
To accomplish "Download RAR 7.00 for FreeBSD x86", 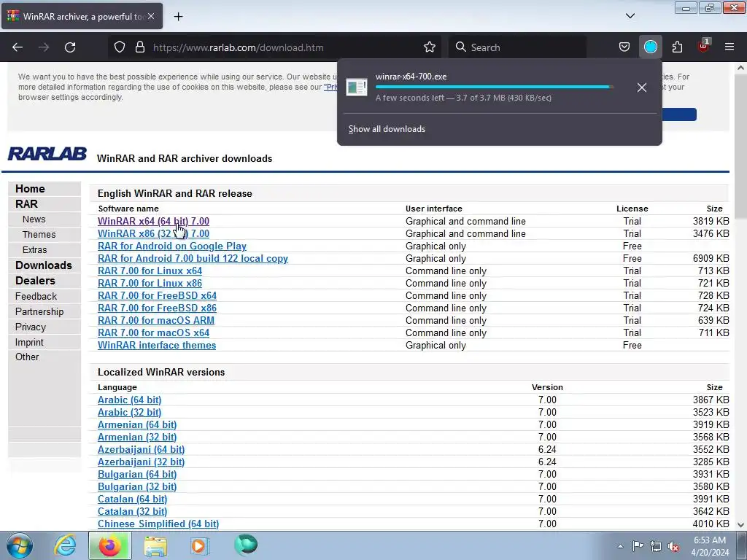I will pyautogui.click(x=158, y=308).
